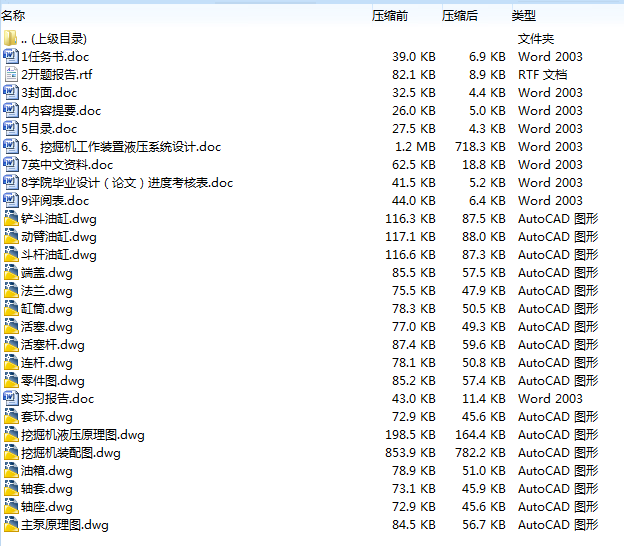Screen dimensions: 624x546
Task: Click the 62.5 KB size value
Action: coord(414,164)
